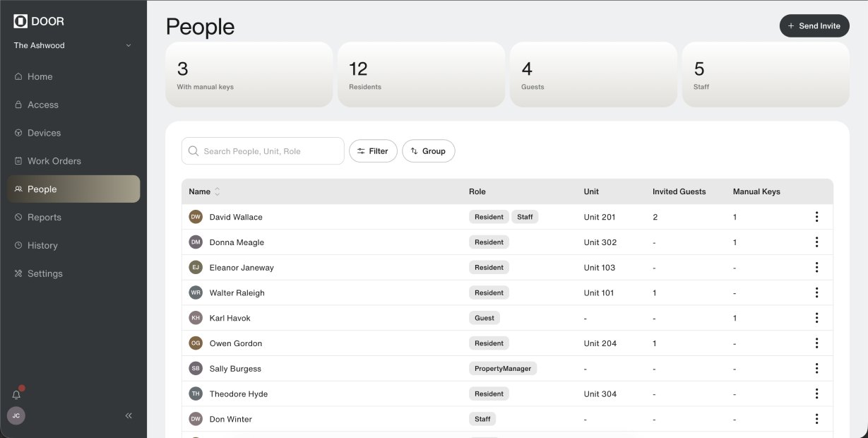Click the Staff tag on David Wallace
This screenshot has height=438, width=868.
(525, 217)
